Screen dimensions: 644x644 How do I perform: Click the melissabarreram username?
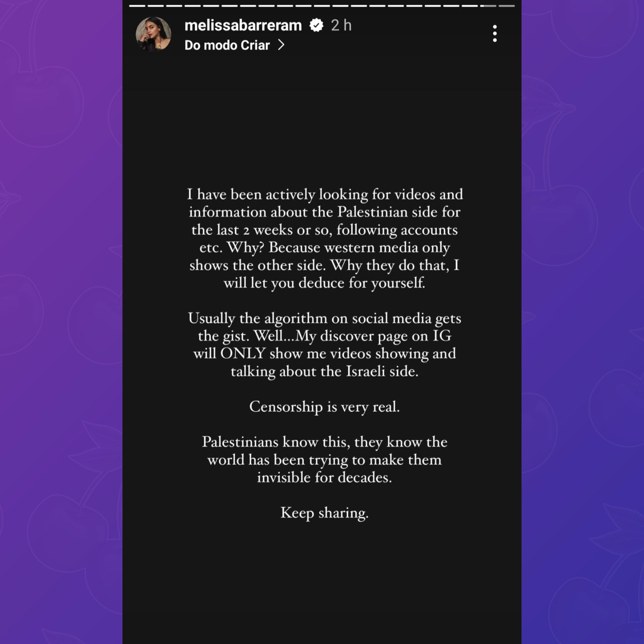243,25
